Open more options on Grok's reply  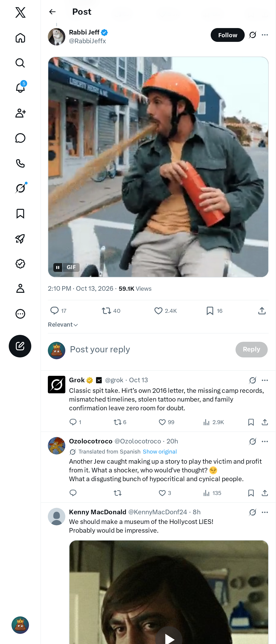[265, 380]
